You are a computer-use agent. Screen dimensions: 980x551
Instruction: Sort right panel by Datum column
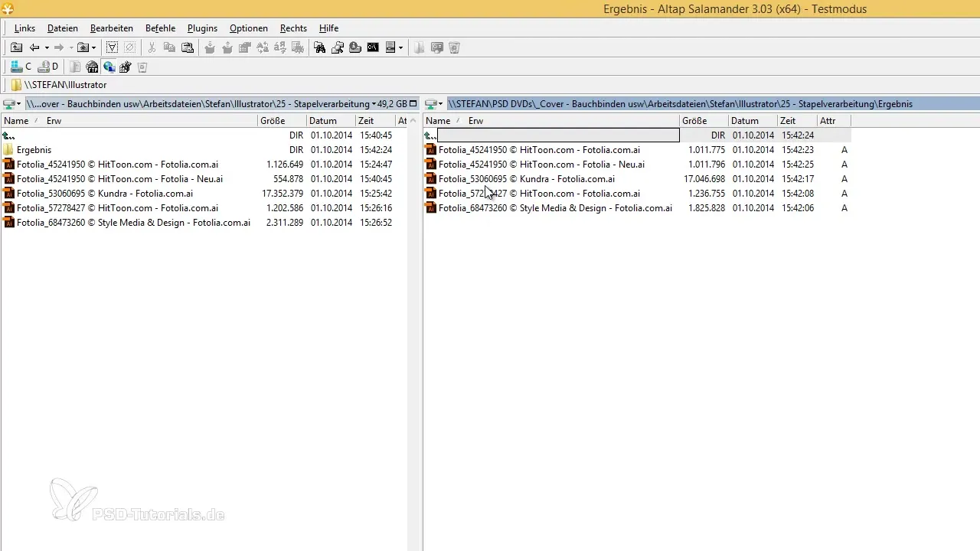753,121
